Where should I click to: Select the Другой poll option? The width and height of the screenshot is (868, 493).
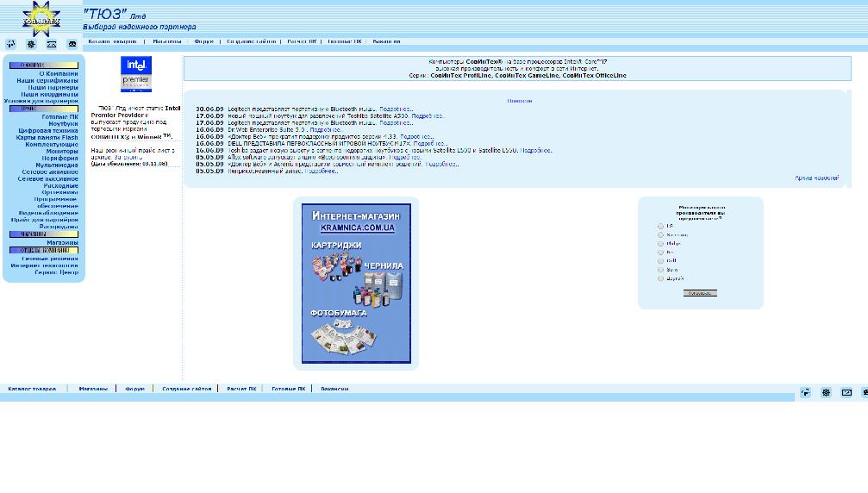pos(660,278)
